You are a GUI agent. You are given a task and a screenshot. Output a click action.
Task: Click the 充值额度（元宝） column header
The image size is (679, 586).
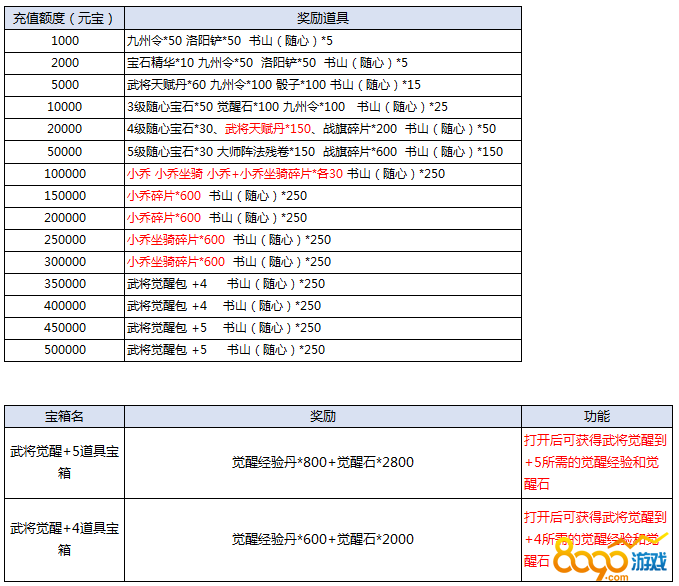click(x=64, y=19)
